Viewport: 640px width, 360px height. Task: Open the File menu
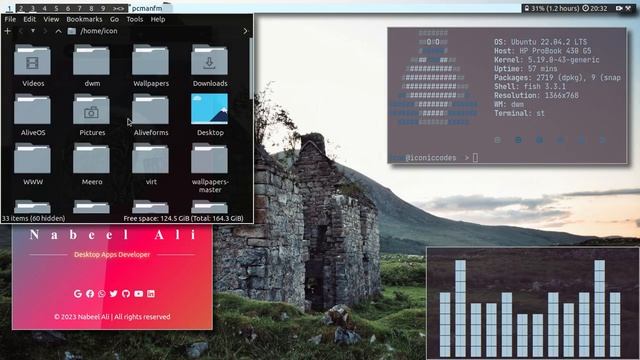click(x=10, y=19)
